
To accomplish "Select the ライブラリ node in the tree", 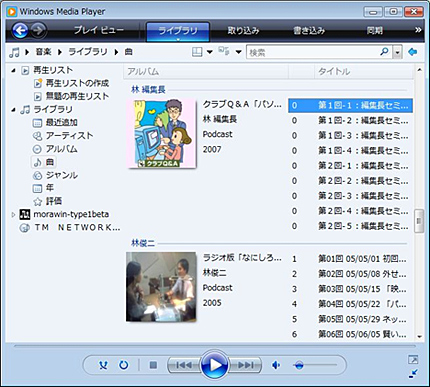I will click(53, 109).
